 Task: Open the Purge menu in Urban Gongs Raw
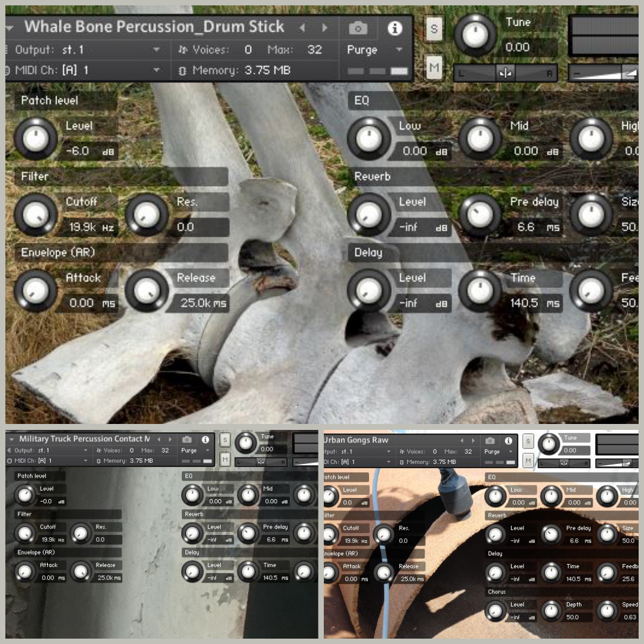coord(499,452)
